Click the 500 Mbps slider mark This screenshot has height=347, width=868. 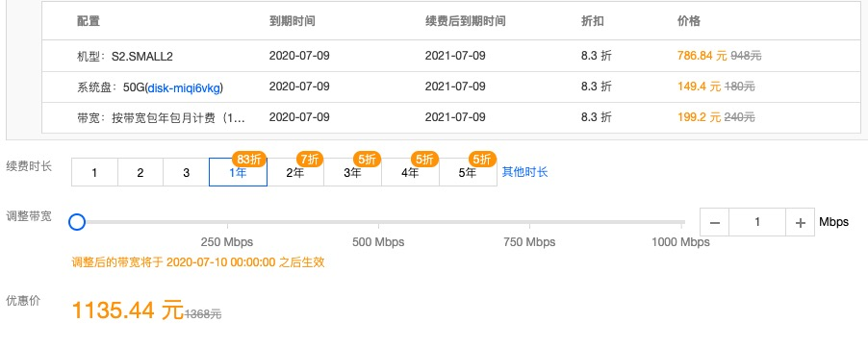click(378, 241)
